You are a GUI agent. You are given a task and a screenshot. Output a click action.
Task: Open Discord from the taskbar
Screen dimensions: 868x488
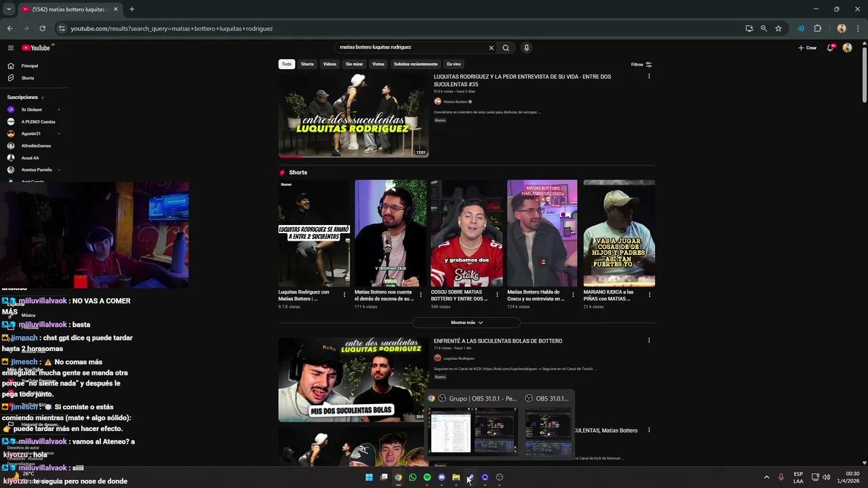pyautogui.click(x=441, y=477)
